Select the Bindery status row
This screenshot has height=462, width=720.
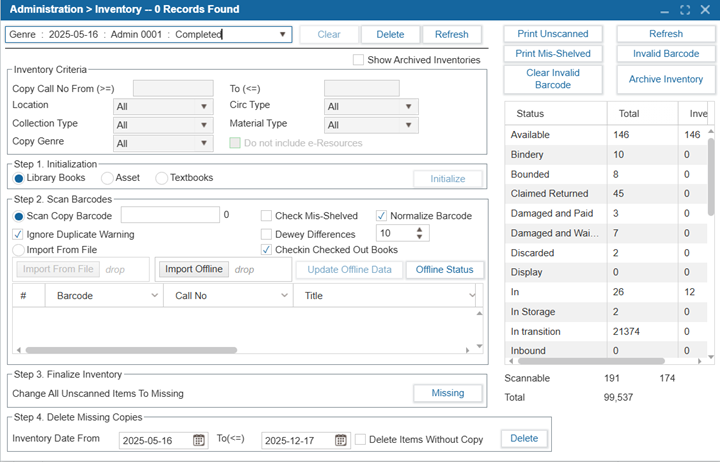click(606, 155)
